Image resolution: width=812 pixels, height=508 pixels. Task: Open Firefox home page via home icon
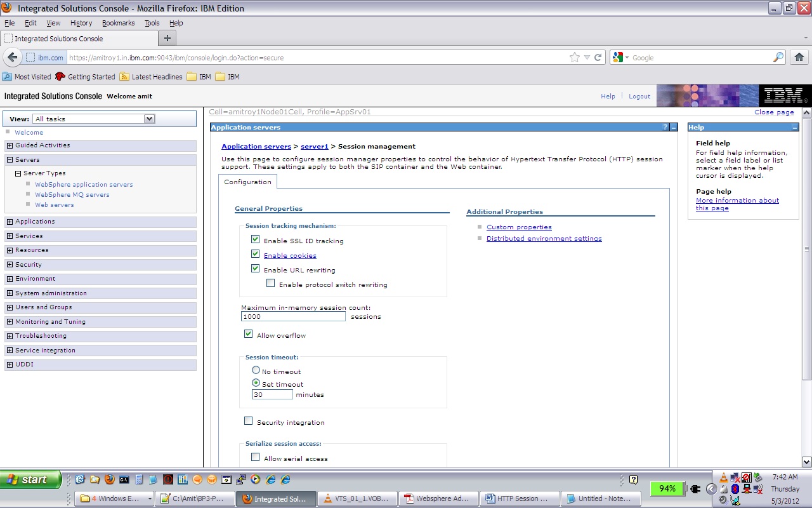coord(799,57)
